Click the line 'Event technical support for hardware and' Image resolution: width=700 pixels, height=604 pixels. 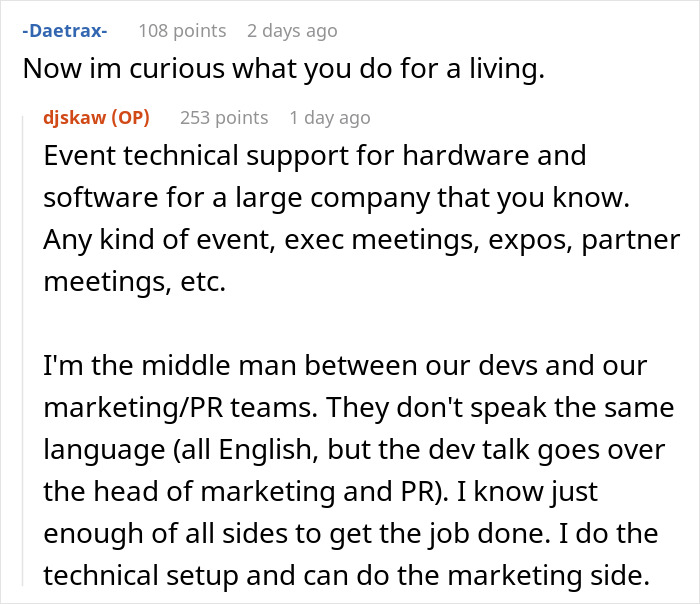315,155
